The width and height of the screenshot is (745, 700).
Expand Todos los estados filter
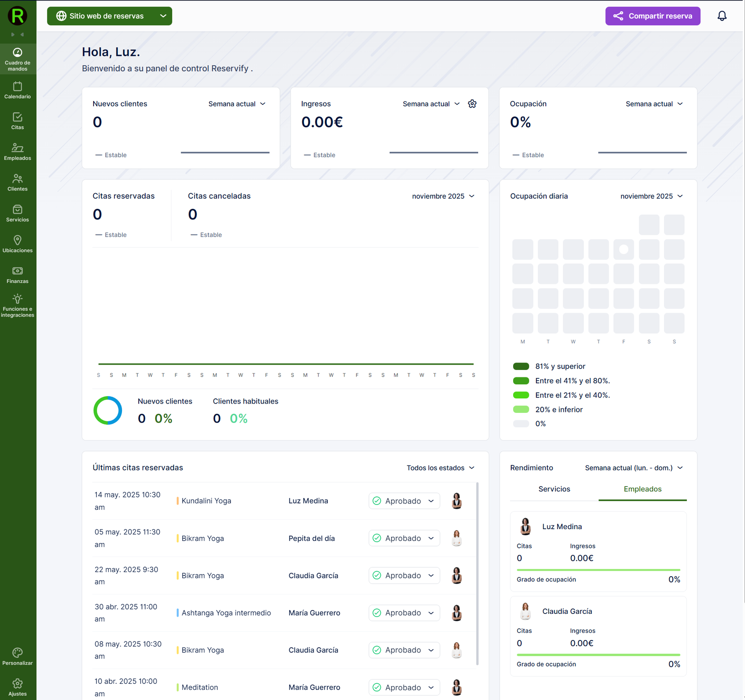440,468
